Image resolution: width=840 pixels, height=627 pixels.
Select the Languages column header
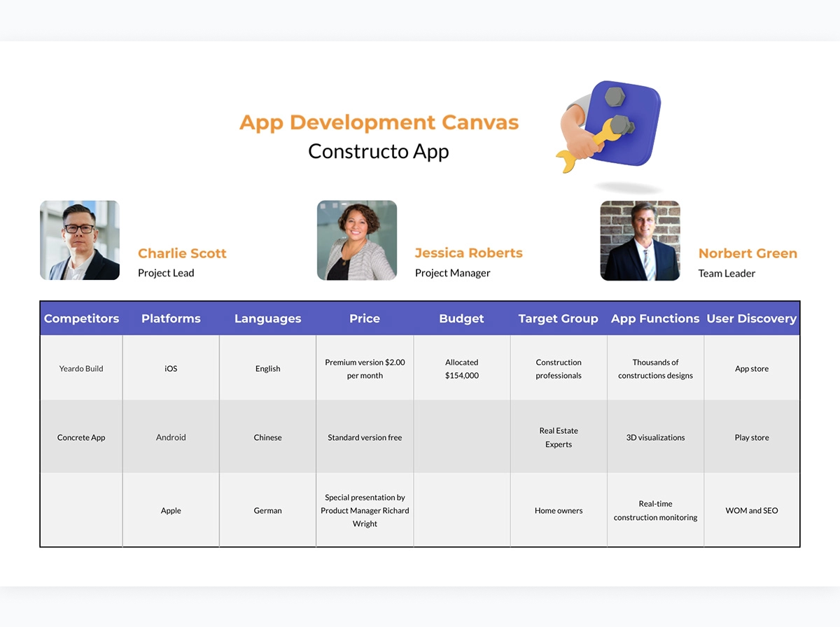click(267, 318)
